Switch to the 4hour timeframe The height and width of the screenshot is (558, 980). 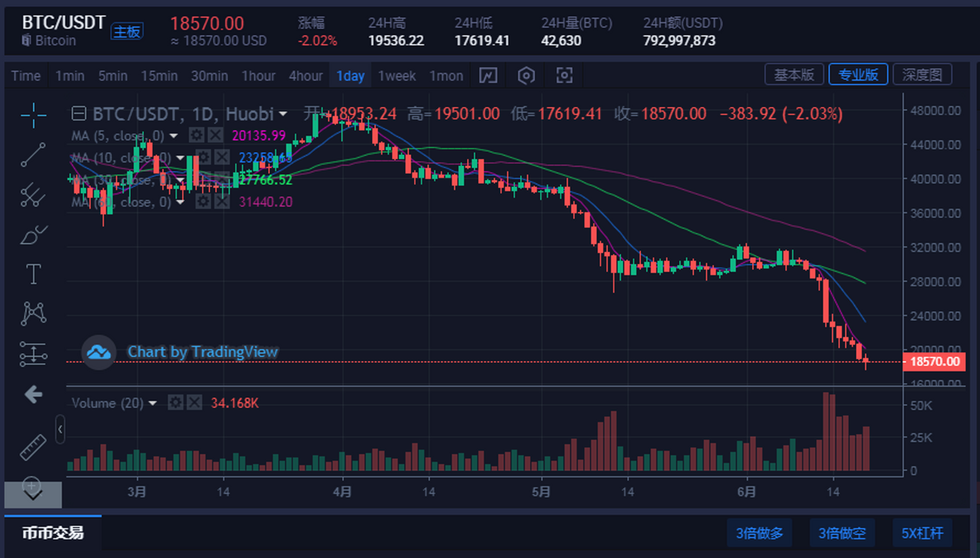point(306,76)
